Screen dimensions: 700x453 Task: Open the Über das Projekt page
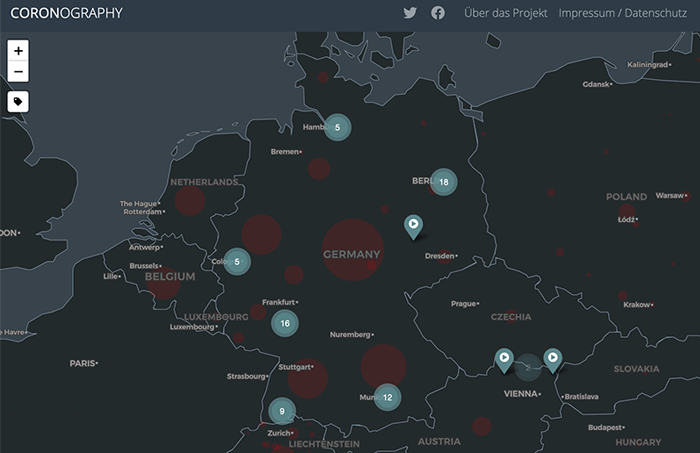point(505,13)
